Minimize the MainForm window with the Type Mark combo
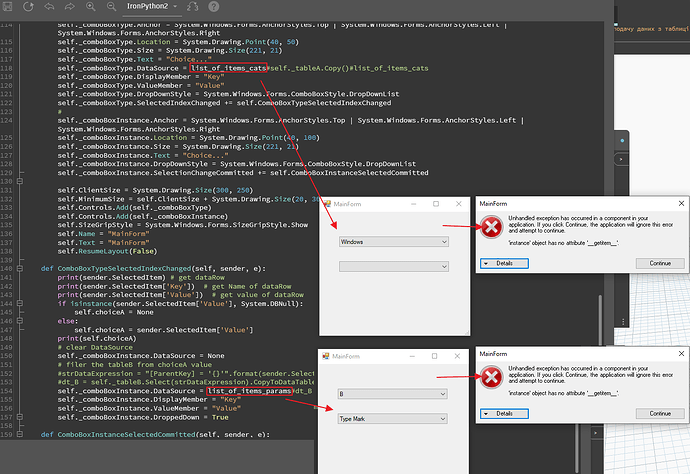The image size is (690, 474). pyautogui.click(x=412, y=356)
